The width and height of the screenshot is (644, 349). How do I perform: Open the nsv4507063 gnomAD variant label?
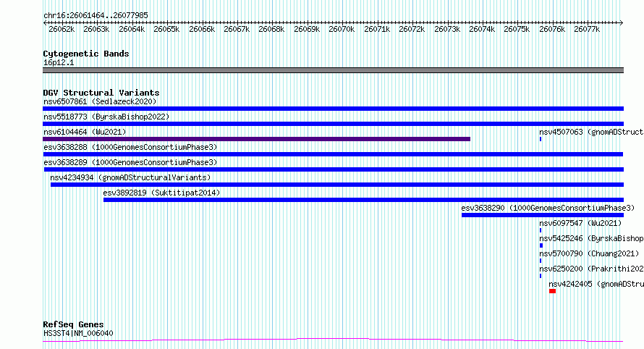pyautogui.click(x=591, y=132)
